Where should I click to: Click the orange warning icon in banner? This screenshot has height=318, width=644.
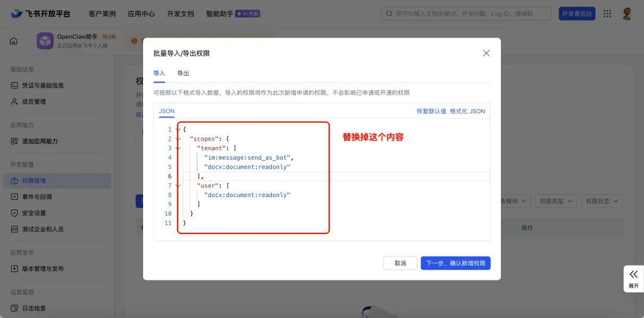(134, 40)
